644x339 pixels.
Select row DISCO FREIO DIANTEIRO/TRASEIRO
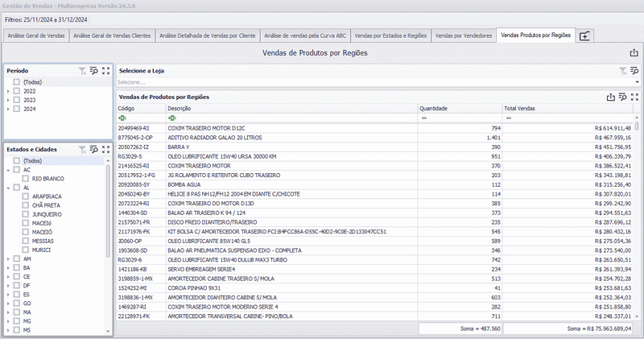click(x=374, y=222)
